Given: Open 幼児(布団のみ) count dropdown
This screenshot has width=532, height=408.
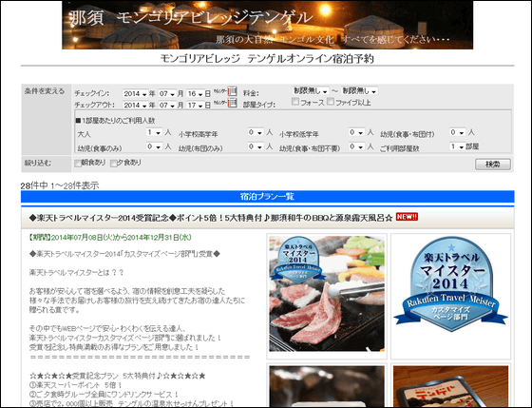Looking at the screenshot, I should (x=256, y=146).
